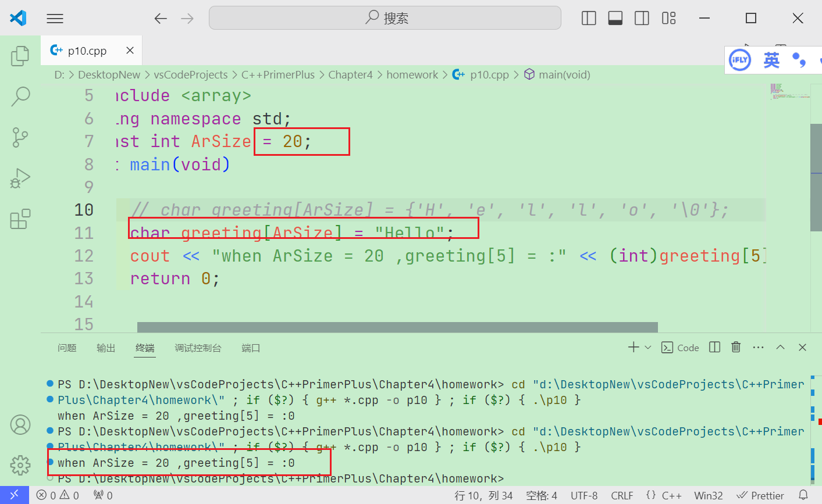Switch to the 端口 panel tab
The image size is (822, 504).
[x=251, y=348]
